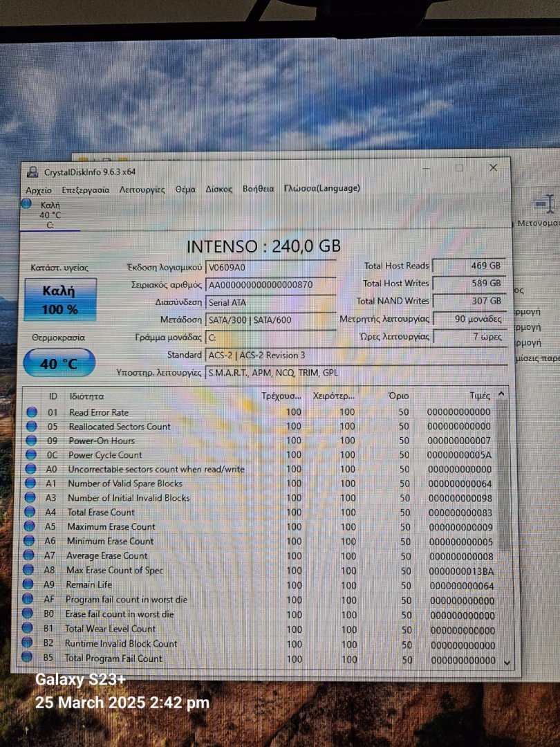The height and width of the screenshot is (747, 560).
Task: Click the status icon for Number of Valid Spare Blocks
Action: click(30, 483)
